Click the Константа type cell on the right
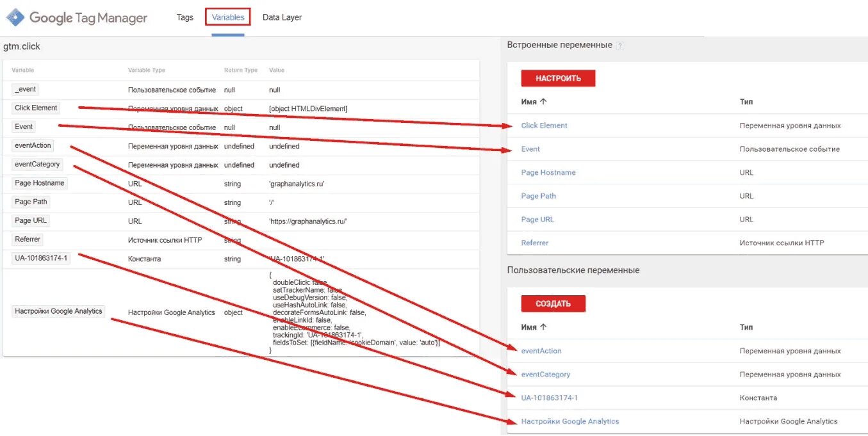 (758, 398)
